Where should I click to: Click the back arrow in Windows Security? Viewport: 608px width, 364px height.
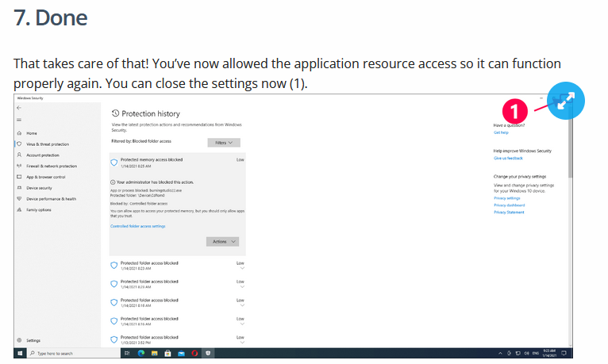18,107
